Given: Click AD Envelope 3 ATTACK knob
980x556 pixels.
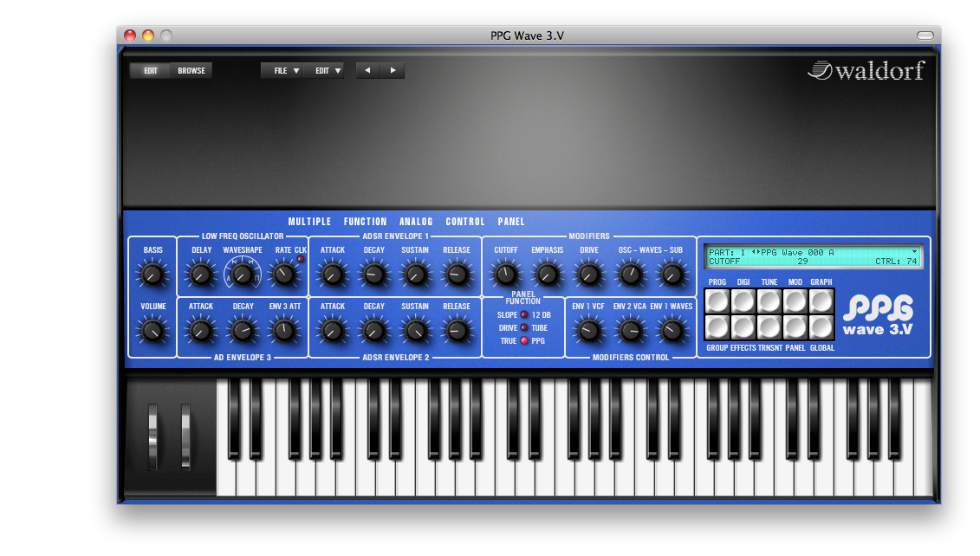Looking at the screenshot, I should [x=201, y=331].
